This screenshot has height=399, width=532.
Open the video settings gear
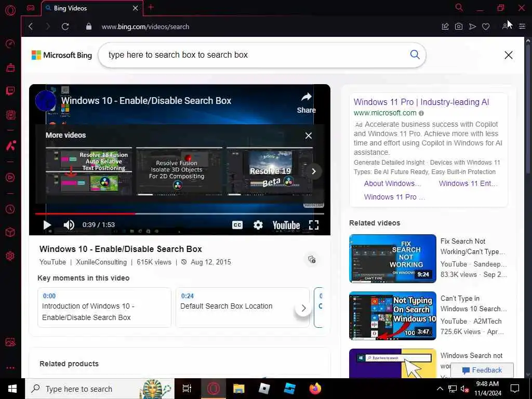click(x=258, y=225)
